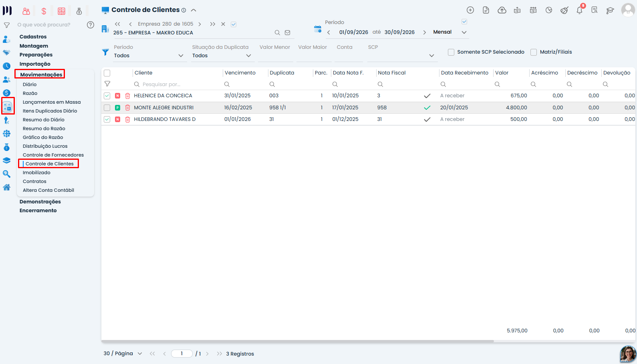Expand the Demonstrações menu
The height and width of the screenshot is (364, 637).
coord(40,202)
